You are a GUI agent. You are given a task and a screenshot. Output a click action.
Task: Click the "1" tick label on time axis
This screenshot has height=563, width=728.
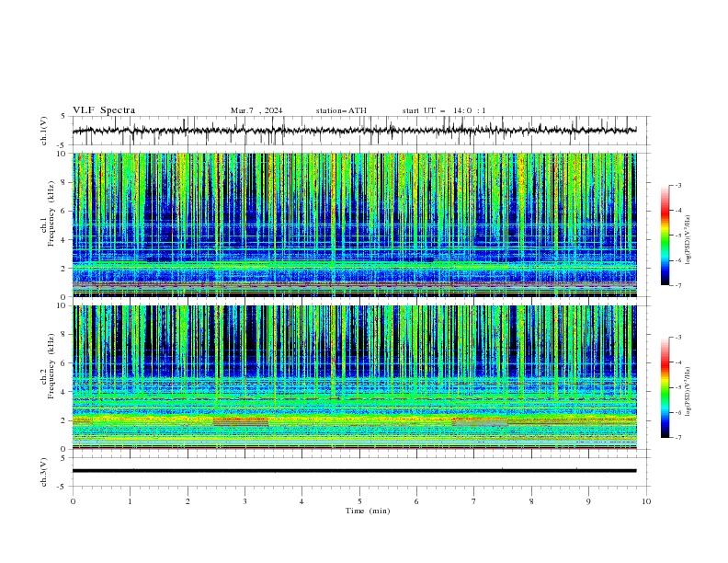pyautogui.click(x=130, y=501)
